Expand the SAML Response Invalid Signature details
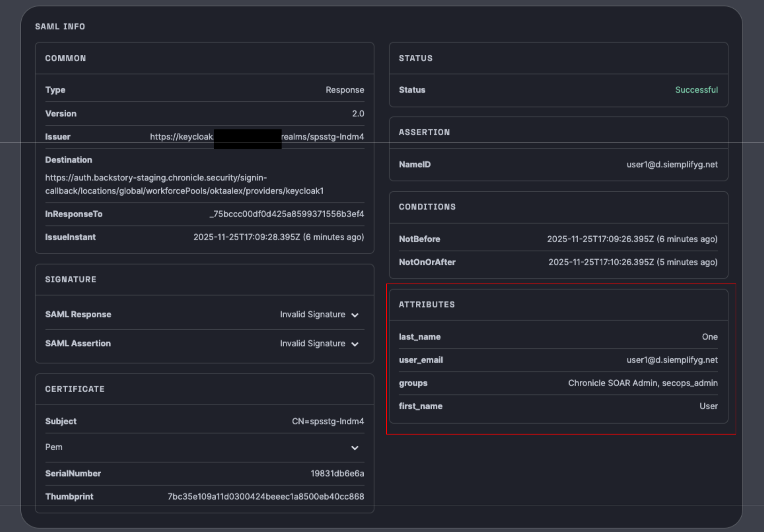 (355, 314)
